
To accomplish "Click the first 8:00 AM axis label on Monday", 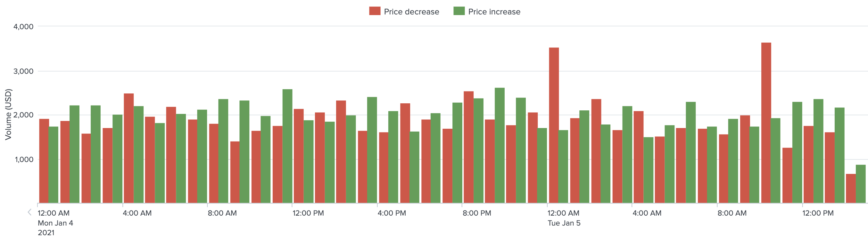I will coord(222,213).
